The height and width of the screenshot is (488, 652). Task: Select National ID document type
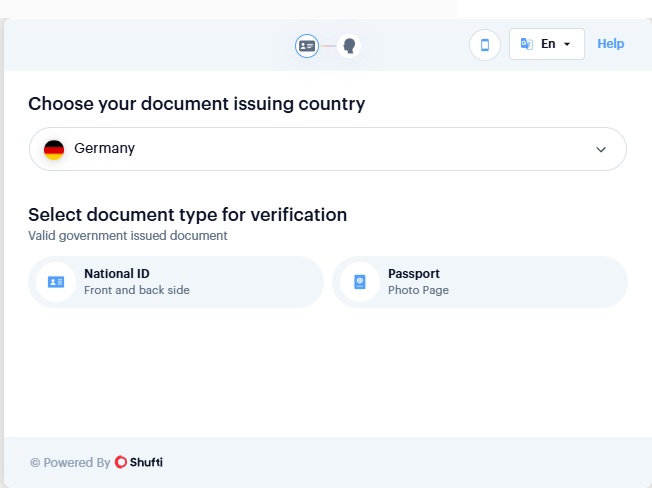[x=176, y=282]
